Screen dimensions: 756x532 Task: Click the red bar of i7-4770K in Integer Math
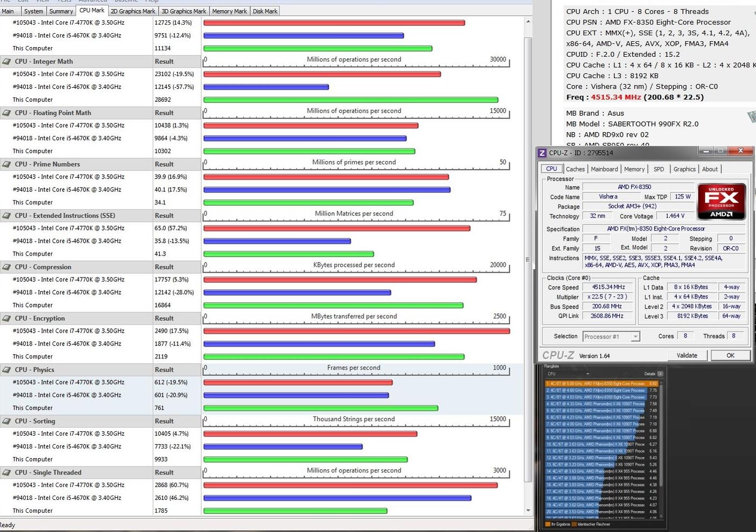point(322,74)
